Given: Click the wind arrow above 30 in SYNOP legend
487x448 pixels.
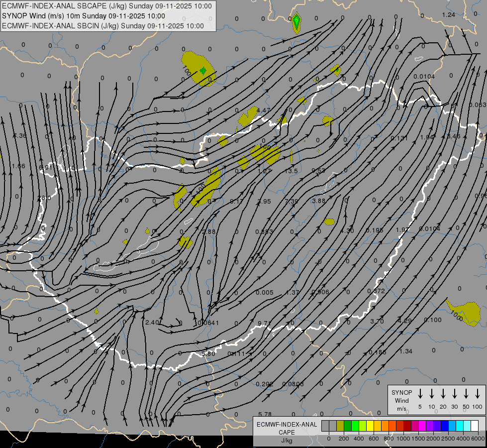Looking at the screenshot, I should click(x=454, y=394).
